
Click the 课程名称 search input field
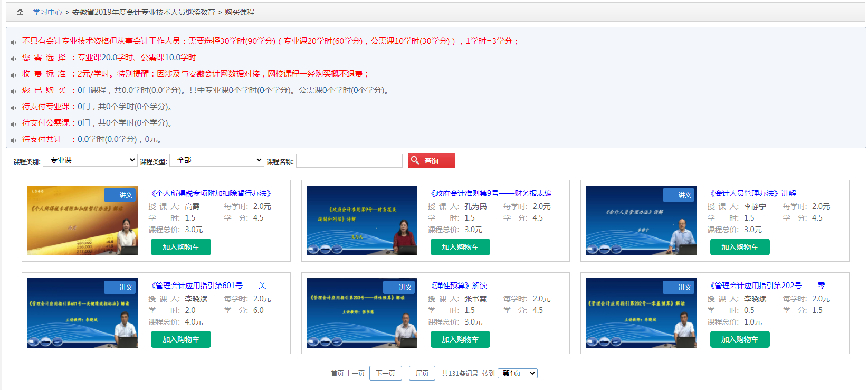[349, 161]
